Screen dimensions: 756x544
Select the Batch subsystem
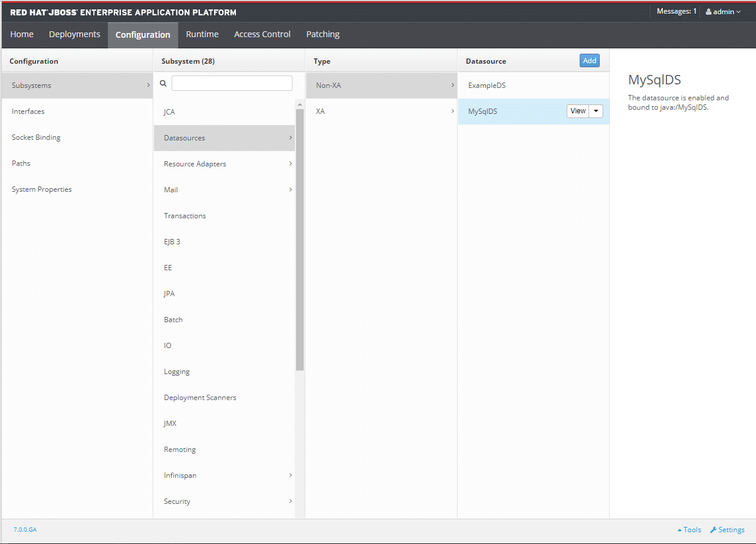[x=224, y=320]
